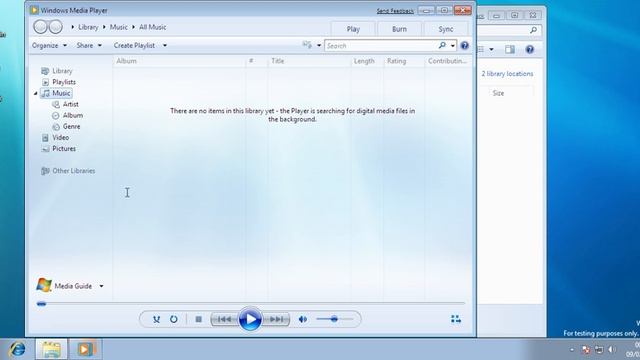Click Library in the breadcrumb path
Viewport: 640px width, 360px height.
coord(88,27)
